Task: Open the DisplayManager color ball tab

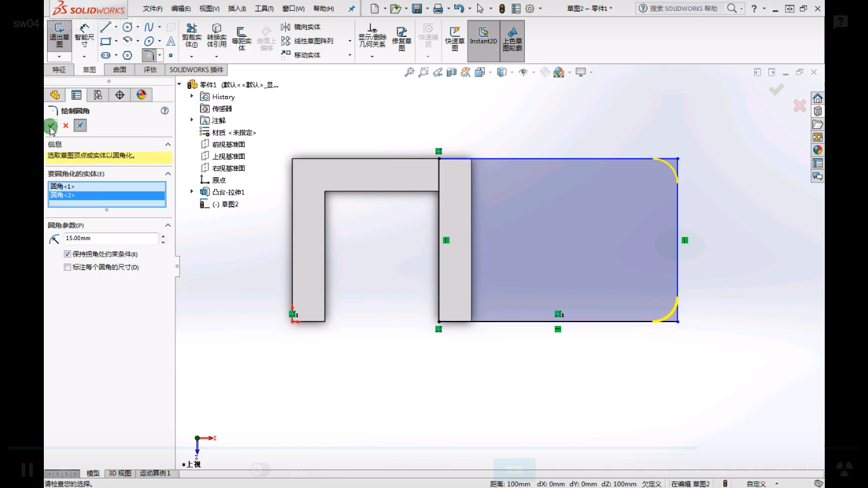Action: 141,95
